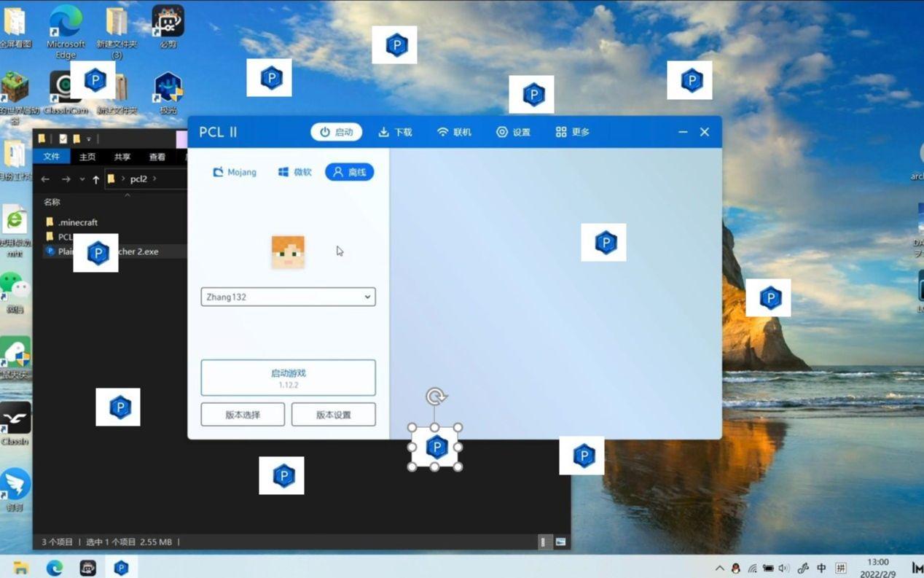Close the PCL II window
924x578 pixels.
(705, 132)
